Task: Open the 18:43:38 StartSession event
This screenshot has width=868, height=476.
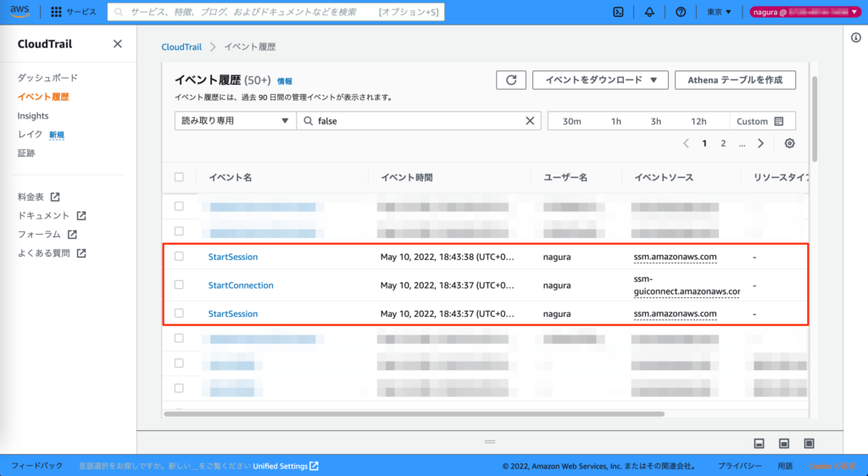Action: click(233, 257)
